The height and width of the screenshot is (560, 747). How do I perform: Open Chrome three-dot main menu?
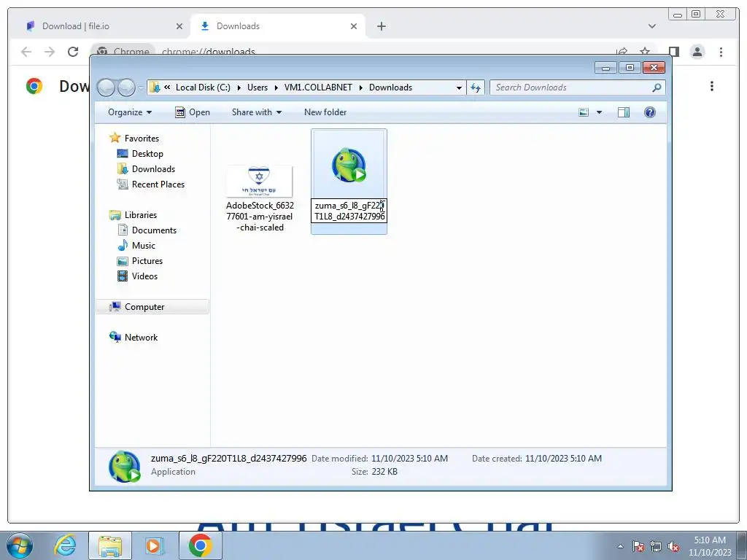click(x=721, y=52)
